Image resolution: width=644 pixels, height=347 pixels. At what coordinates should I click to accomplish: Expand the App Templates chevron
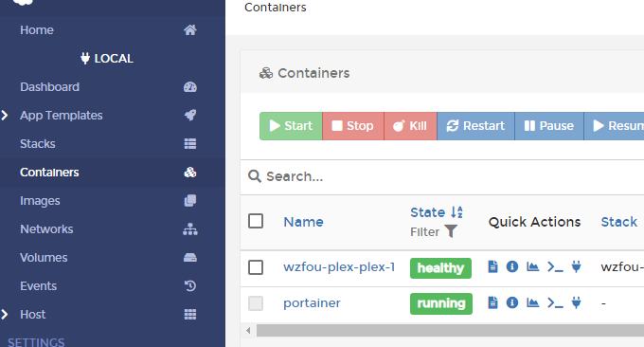click(5, 115)
